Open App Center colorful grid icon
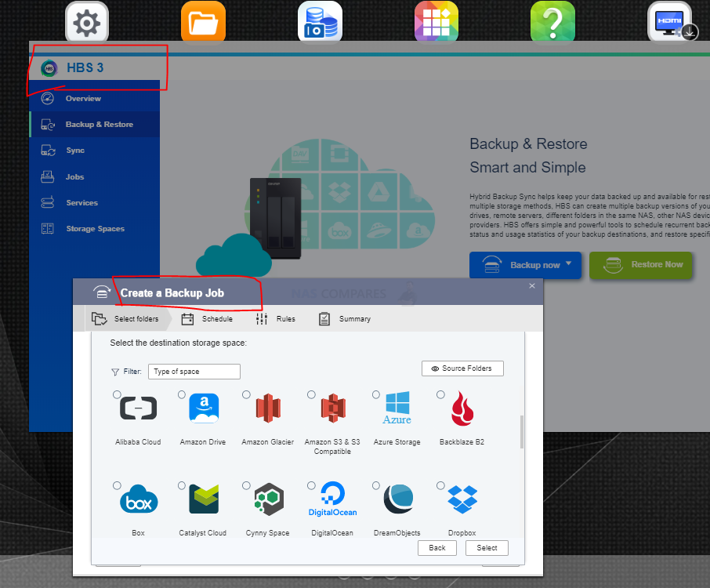The height and width of the screenshot is (588, 710). click(436, 22)
